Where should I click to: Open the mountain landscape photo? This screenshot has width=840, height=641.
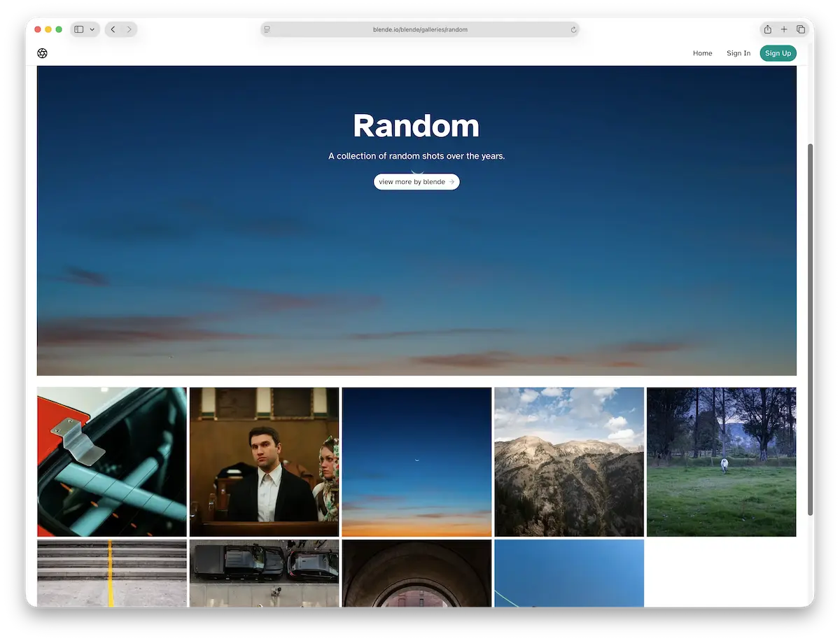(x=569, y=462)
